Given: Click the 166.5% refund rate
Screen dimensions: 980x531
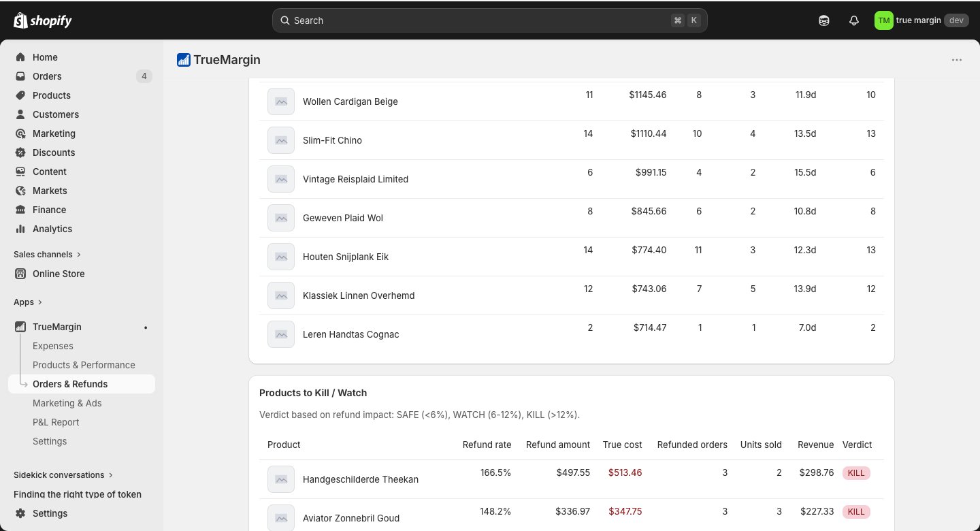Looking at the screenshot, I should click(x=495, y=472).
